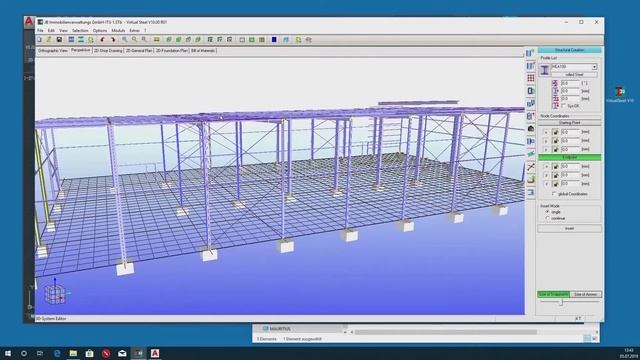The height and width of the screenshot is (360, 640).
Task: Click the house-shaped icon in side toolbar
Action: pos(531,129)
